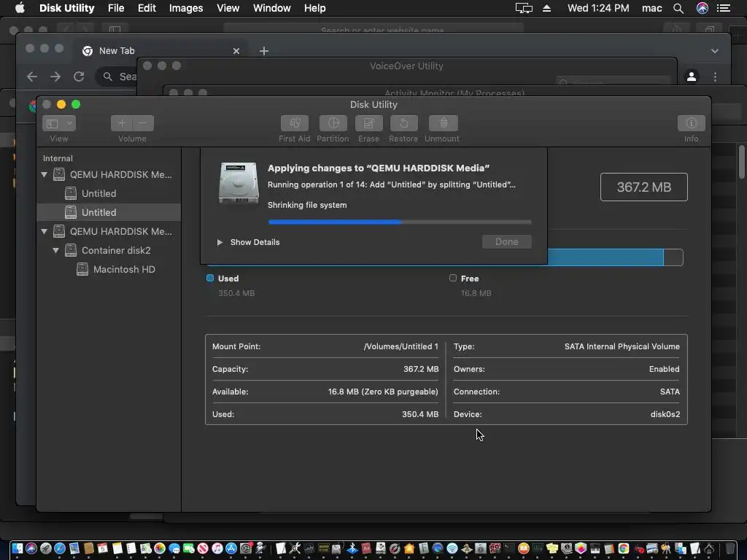Click the Erase toolbar icon
Viewport: 747px width, 560px height.
pyautogui.click(x=368, y=123)
